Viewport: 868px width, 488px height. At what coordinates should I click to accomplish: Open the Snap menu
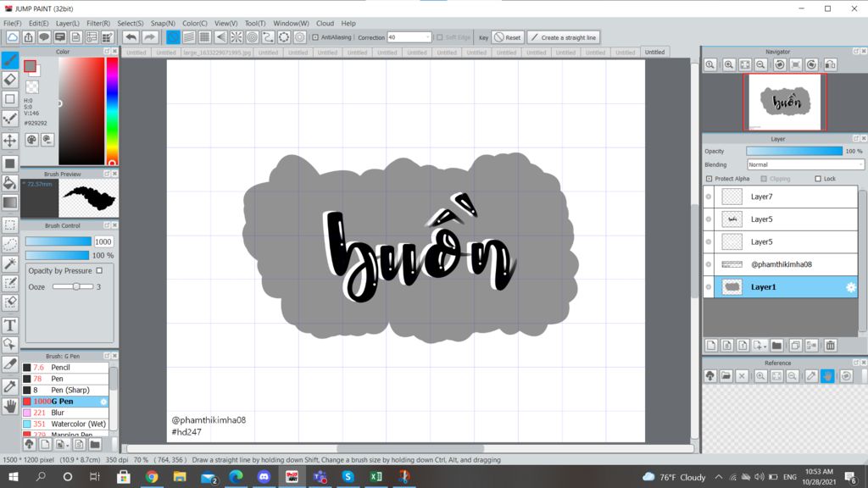coord(163,23)
